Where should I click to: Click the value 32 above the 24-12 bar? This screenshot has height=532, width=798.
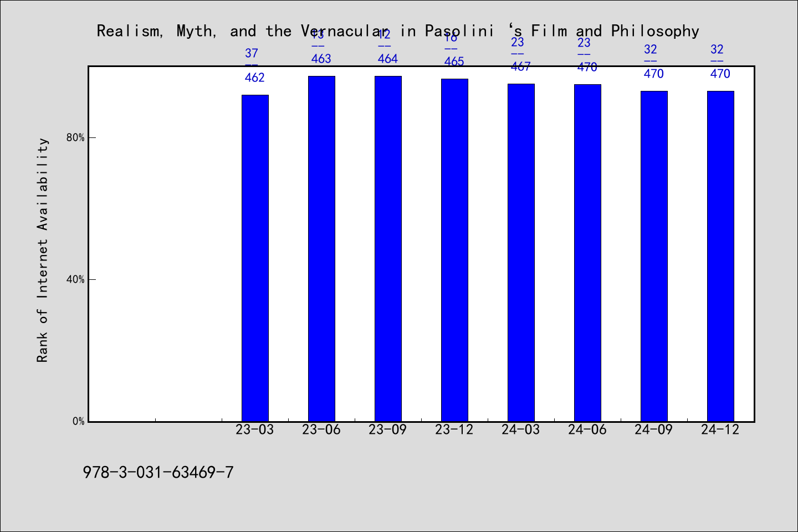717,49
